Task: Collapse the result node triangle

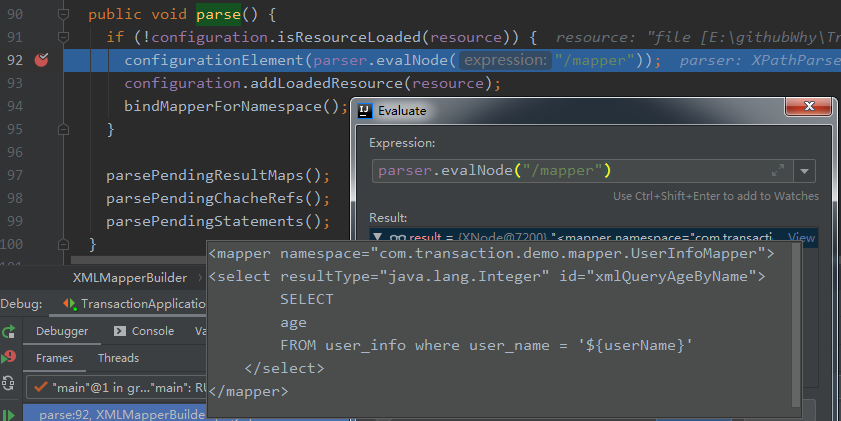Action: (378, 237)
